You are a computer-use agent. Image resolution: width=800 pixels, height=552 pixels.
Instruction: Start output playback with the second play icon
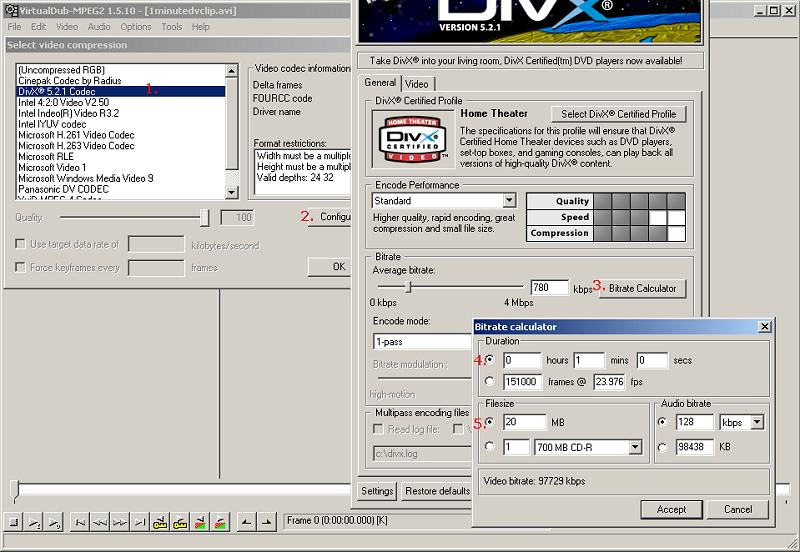click(54, 522)
